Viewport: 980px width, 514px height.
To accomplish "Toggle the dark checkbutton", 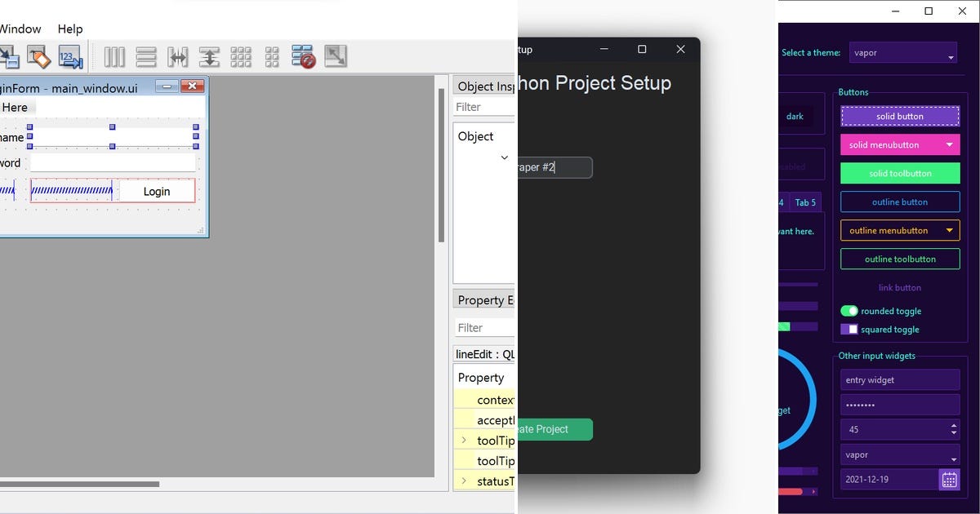I will pyautogui.click(x=796, y=116).
